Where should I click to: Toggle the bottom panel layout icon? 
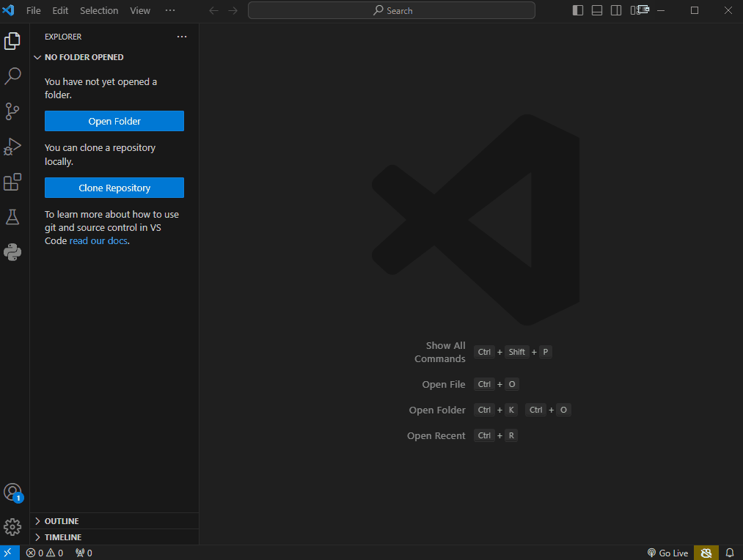pos(597,10)
